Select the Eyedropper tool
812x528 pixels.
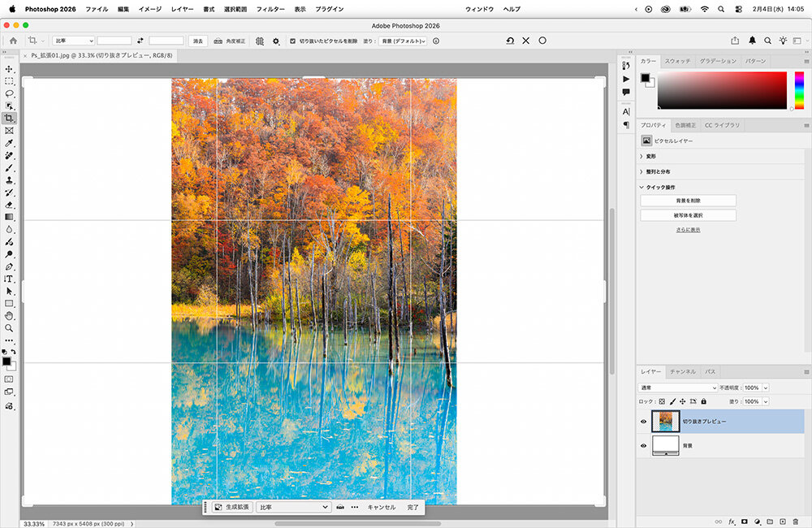click(9, 143)
